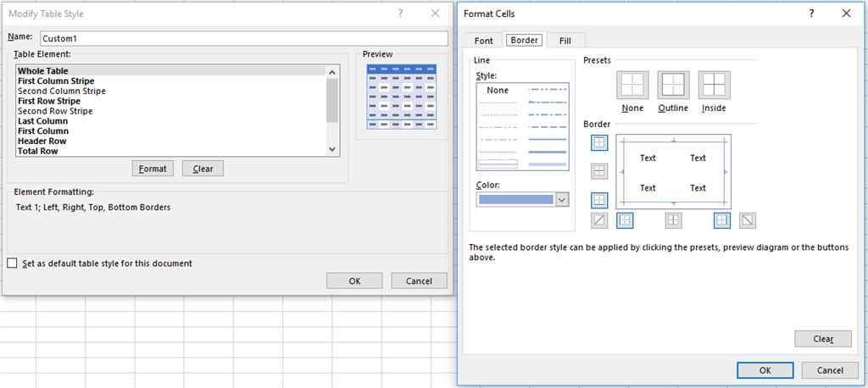Image resolution: width=868 pixels, height=388 pixels.
Task: Toggle the inside horizontal border button
Action: tap(599, 171)
